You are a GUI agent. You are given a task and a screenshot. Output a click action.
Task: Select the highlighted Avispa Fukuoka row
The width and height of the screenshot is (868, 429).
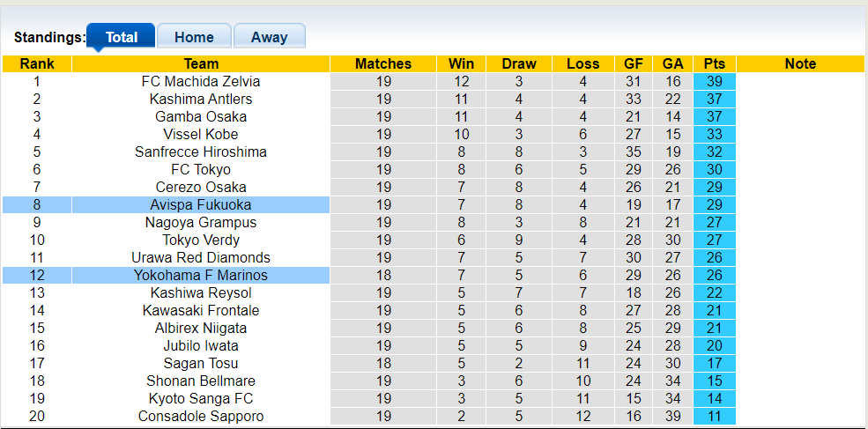coord(201,204)
